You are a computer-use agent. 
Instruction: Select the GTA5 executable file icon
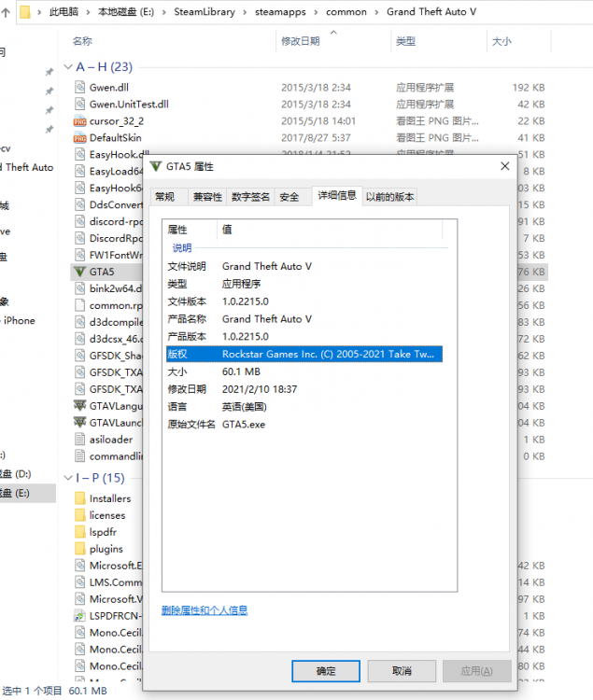click(79, 272)
